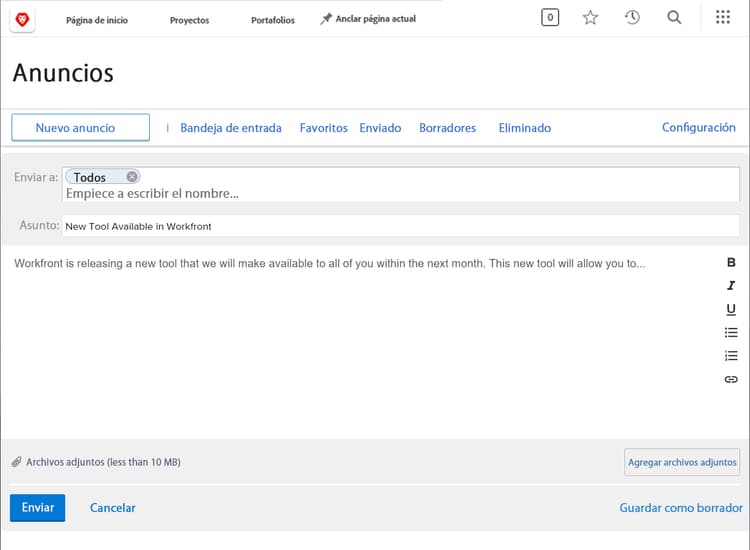Click the Asunto subject field
The height and width of the screenshot is (550, 750).
click(x=401, y=226)
